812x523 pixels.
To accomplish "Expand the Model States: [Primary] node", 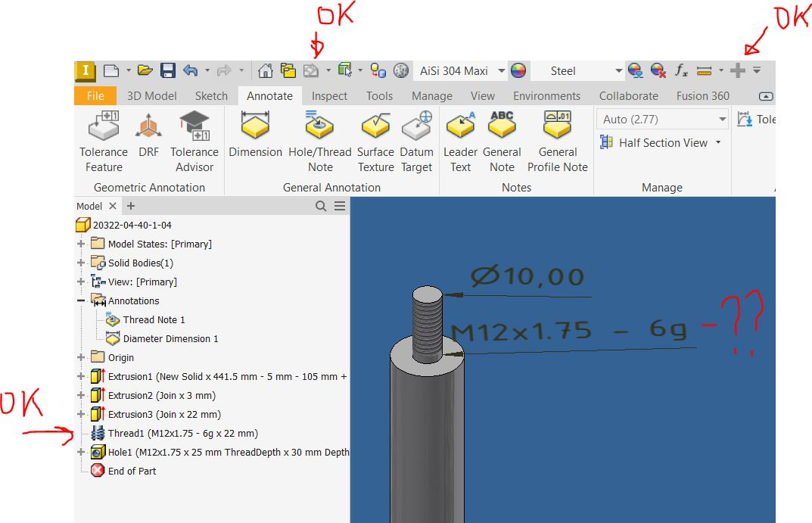I will tap(81, 244).
